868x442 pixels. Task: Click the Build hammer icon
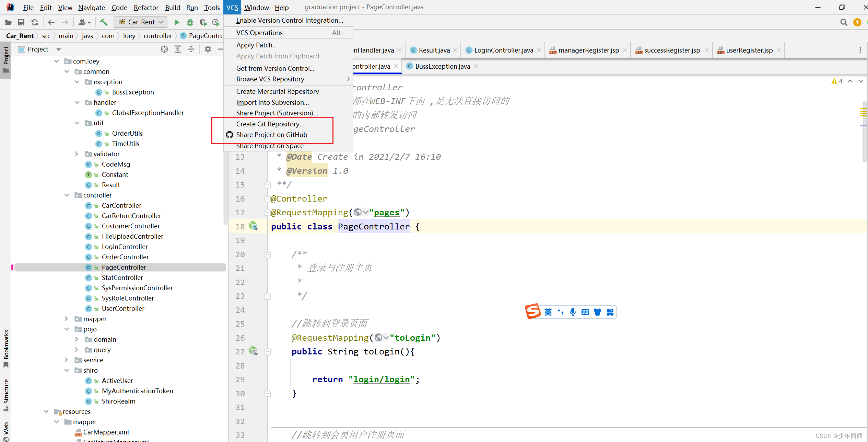[104, 22]
